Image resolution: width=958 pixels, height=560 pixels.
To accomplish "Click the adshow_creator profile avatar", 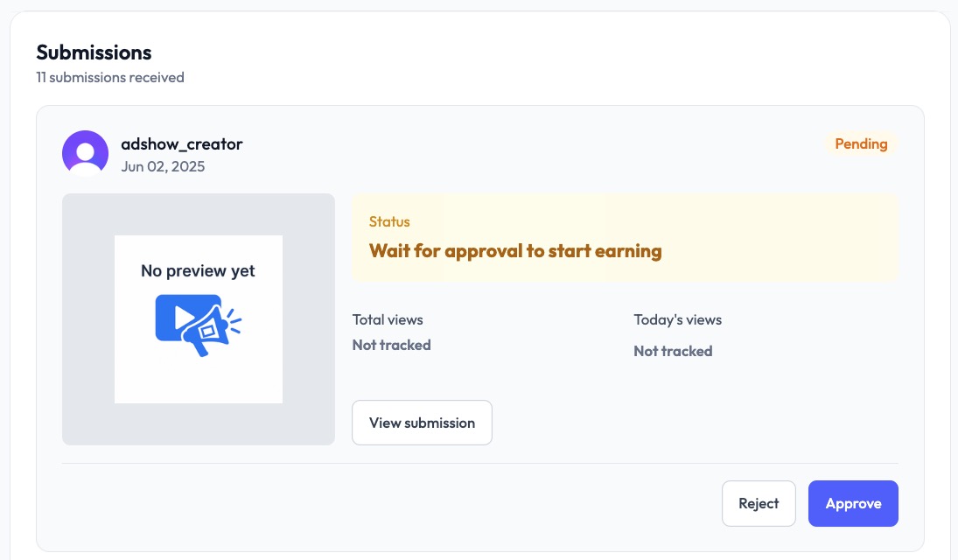I will pyautogui.click(x=85, y=153).
